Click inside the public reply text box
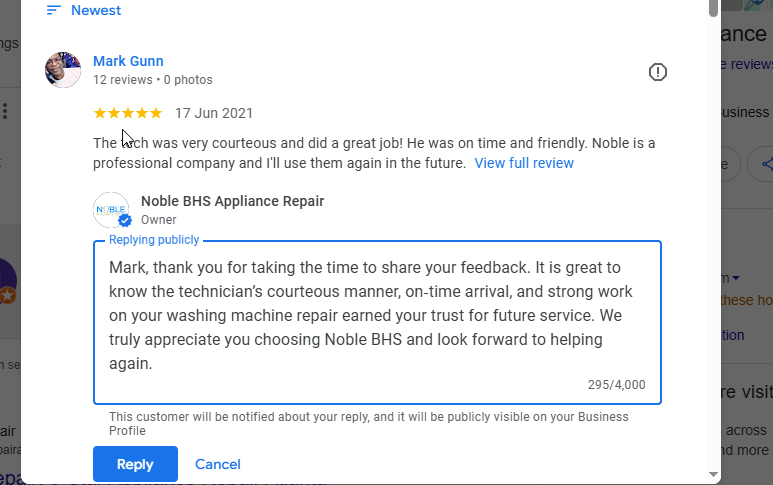The width and height of the screenshot is (773, 485). pyautogui.click(x=377, y=315)
